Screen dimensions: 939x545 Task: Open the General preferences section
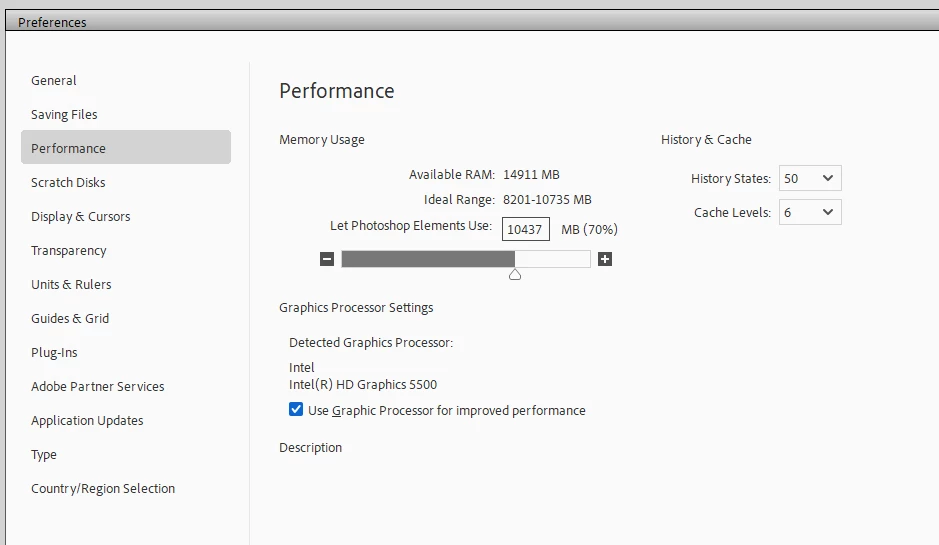coord(54,80)
